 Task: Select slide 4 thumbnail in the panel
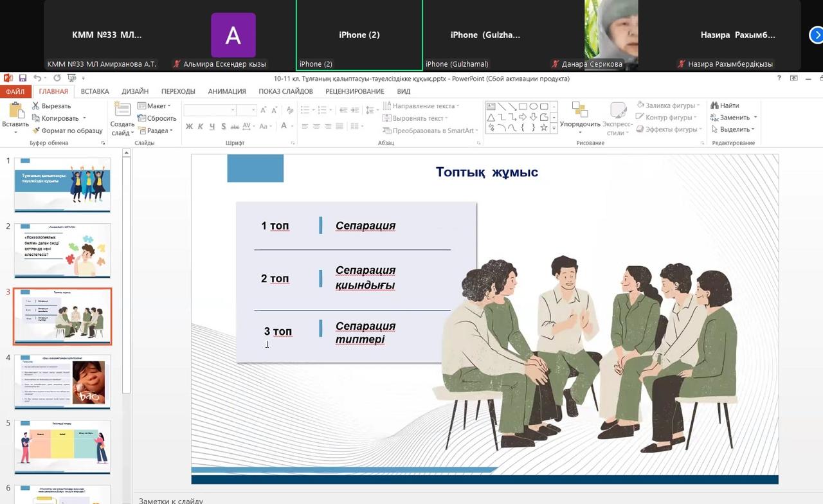click(x=62, y=381)
